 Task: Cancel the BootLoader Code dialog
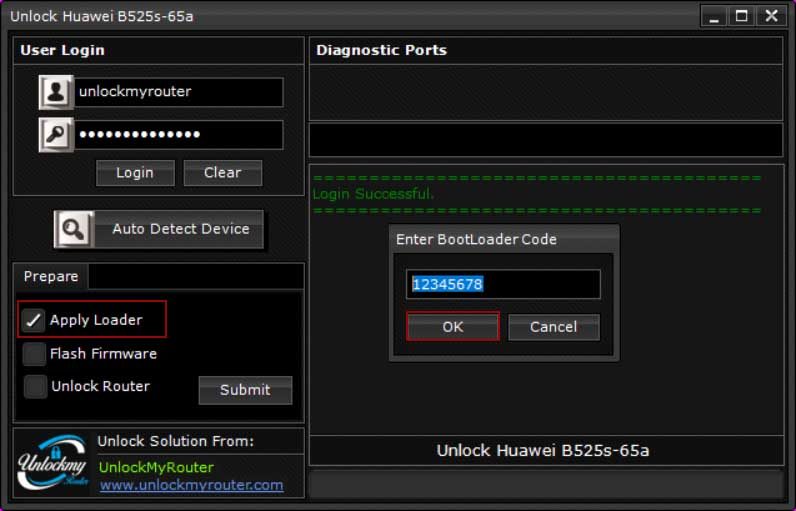click(554, 327)
